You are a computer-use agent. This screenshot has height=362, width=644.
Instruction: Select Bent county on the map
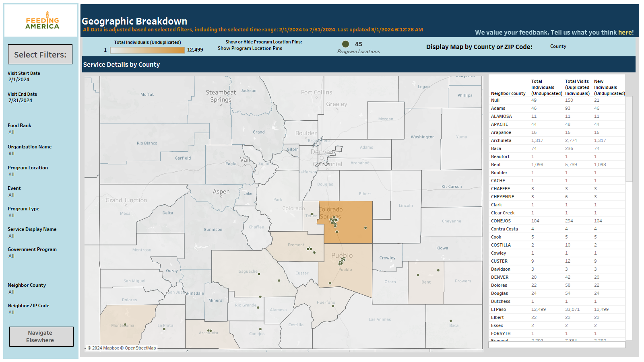[426, 283]
